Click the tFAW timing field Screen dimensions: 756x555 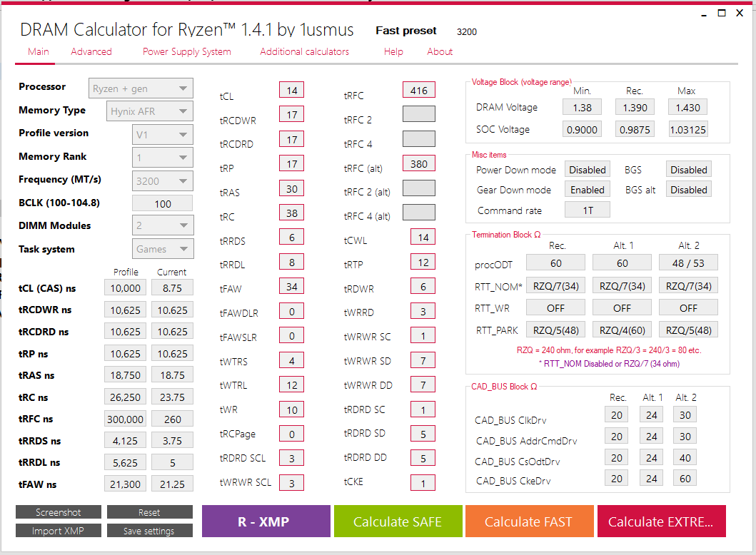[x=292, y=287]
